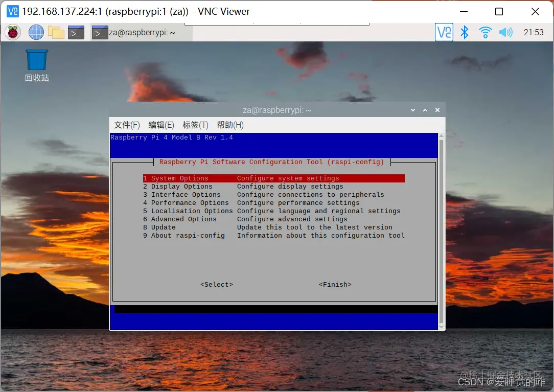Click the 21:53 panel clock
Viewport: 554px width, 392px height.
[x=534, y=33]
